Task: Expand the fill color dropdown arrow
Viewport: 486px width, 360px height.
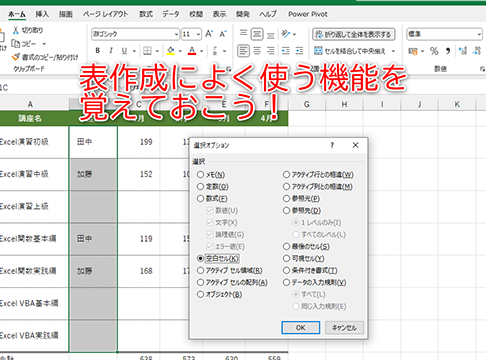Action: [x=180, y=51]
